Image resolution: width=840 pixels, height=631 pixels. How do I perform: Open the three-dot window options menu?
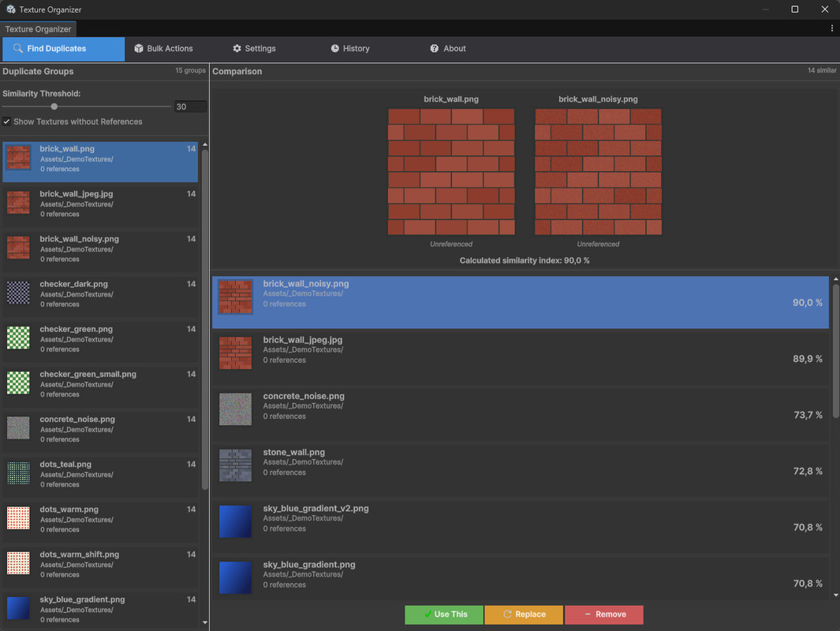(831, 28)
